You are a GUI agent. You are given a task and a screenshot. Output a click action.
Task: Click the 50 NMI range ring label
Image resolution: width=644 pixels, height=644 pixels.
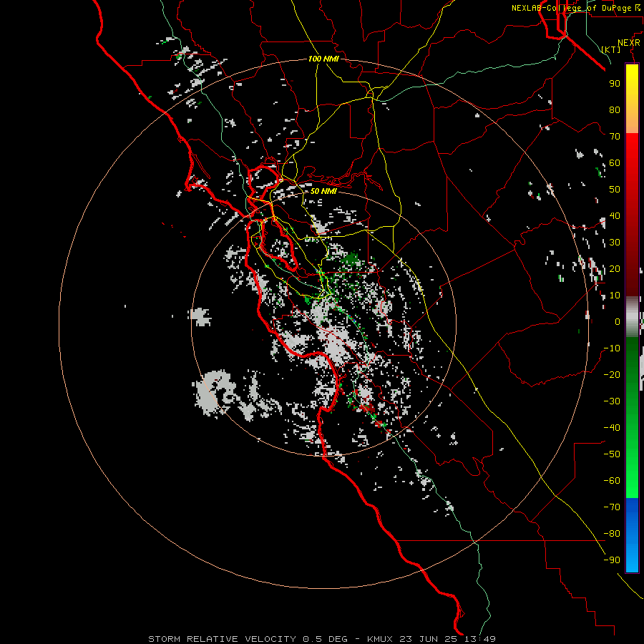click(x=323, y=191)
